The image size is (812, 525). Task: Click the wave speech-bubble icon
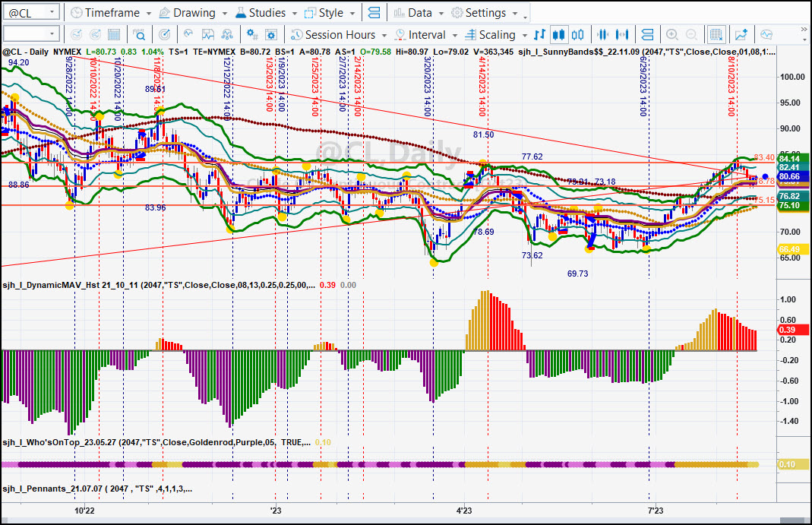(766, 35)
